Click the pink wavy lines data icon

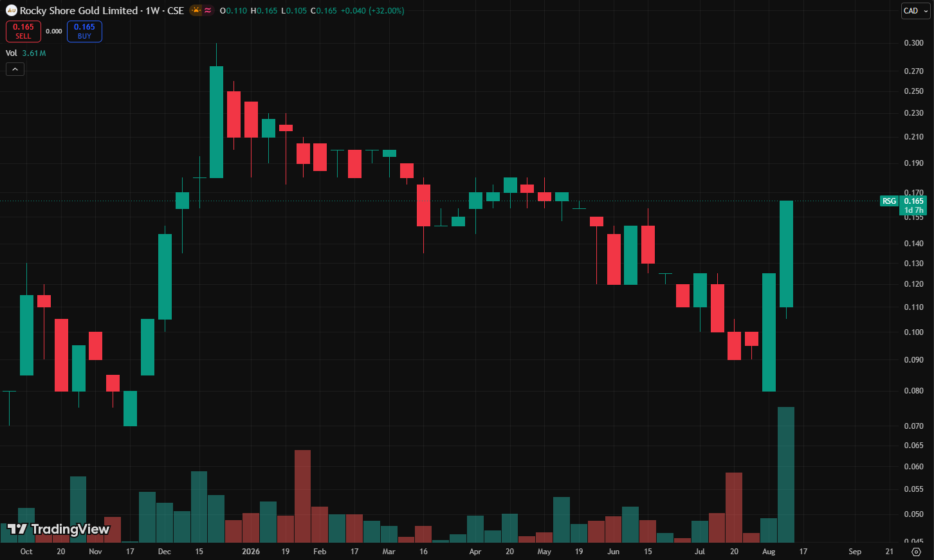[208, 10]
